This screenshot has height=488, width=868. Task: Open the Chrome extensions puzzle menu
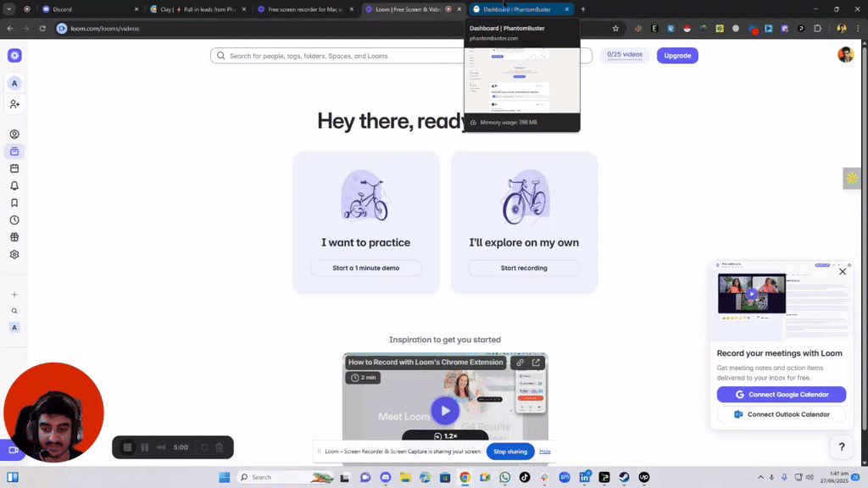[817, 28]
